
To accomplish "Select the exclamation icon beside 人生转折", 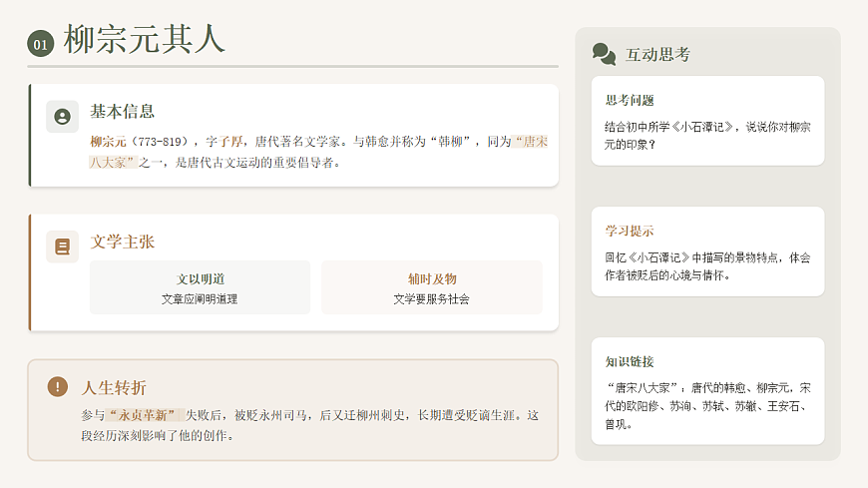I will point(58,386).
